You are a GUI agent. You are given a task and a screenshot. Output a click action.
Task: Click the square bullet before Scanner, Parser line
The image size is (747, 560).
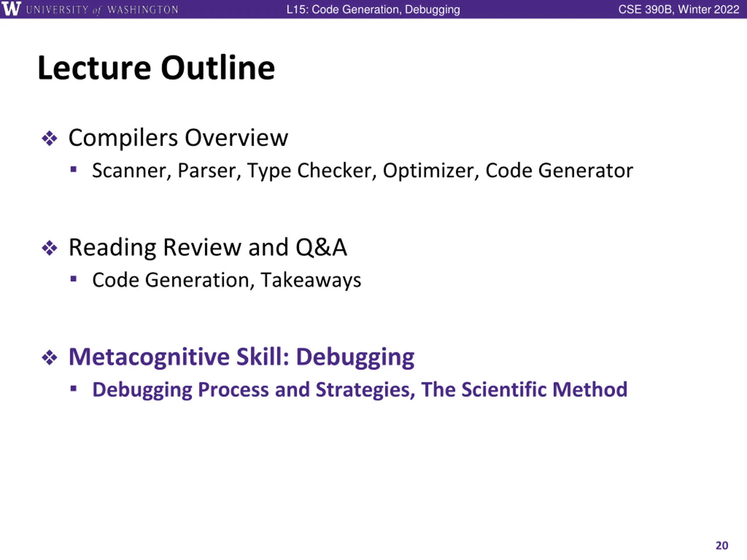click(74, 169)
